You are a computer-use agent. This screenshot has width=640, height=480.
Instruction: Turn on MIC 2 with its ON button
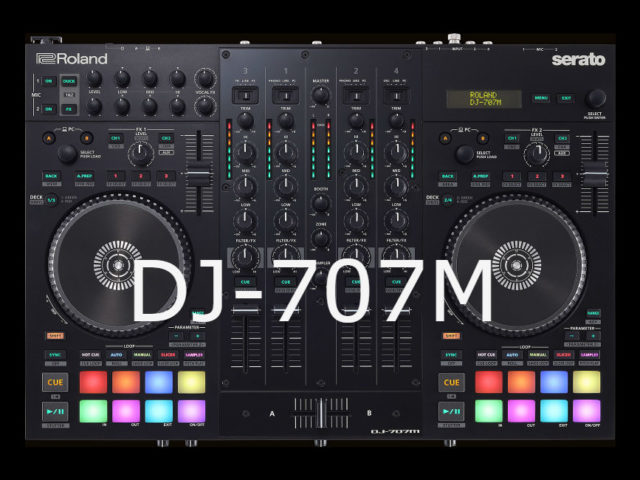pyautogui.click(x=49, y=109)
